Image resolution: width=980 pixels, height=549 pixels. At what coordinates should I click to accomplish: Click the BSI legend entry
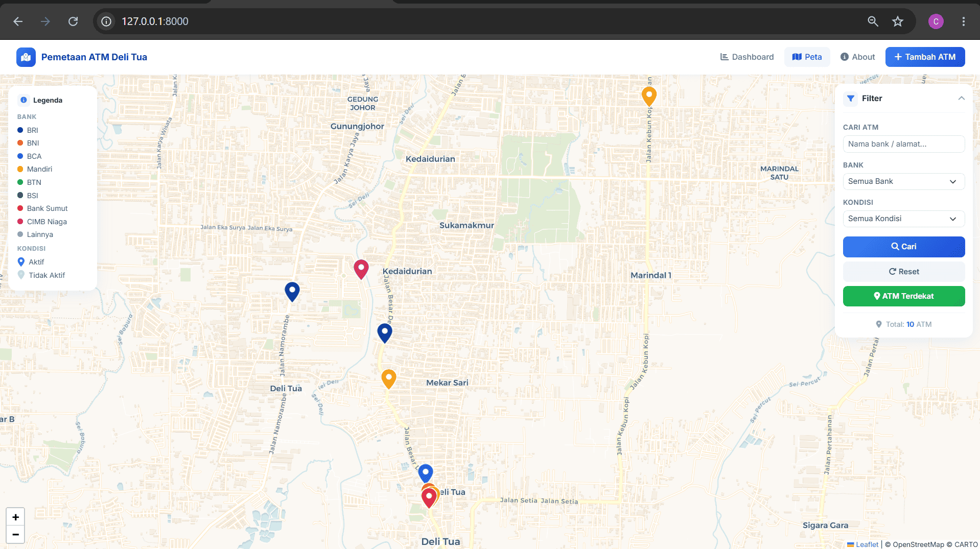[x=28, y=196]
